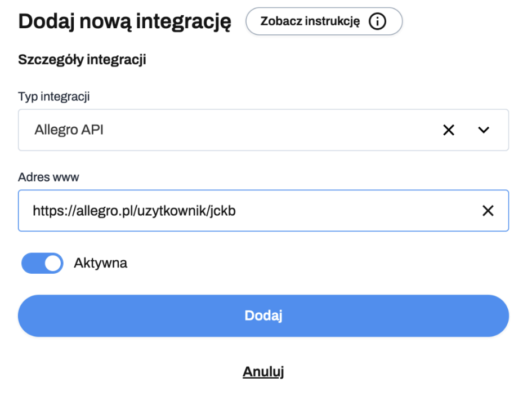Cancel with the Anuluj link

click(x=263, y=372)
